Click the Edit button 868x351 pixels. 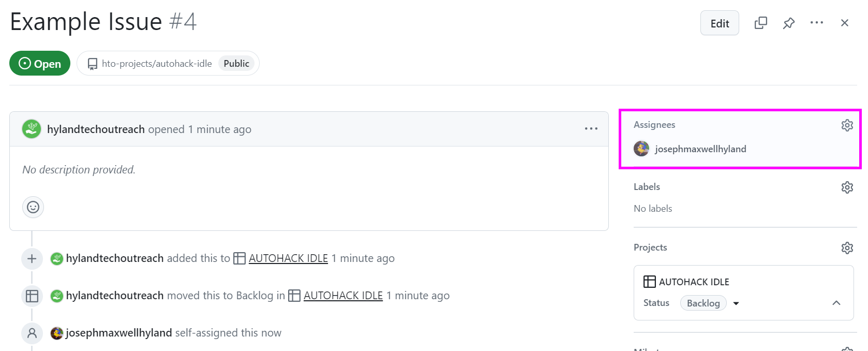pos(720,23)
